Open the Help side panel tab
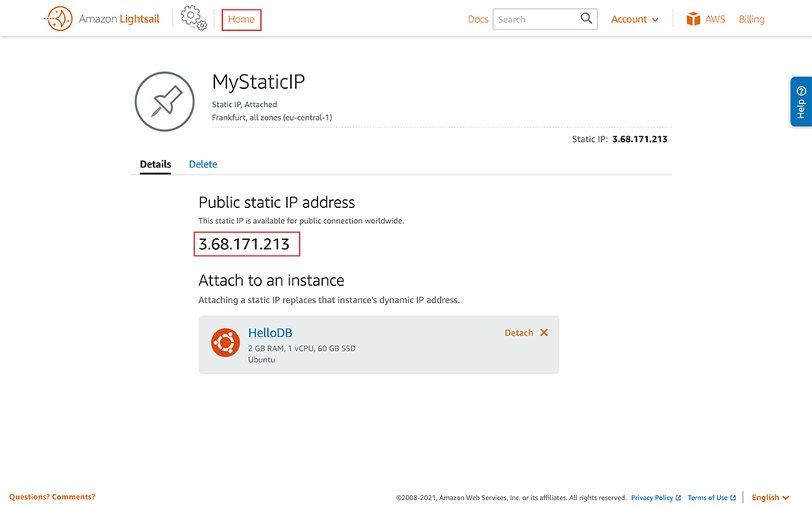Image resolution: width=812 pixels, height=508 pixels. [x=801, y=102]
